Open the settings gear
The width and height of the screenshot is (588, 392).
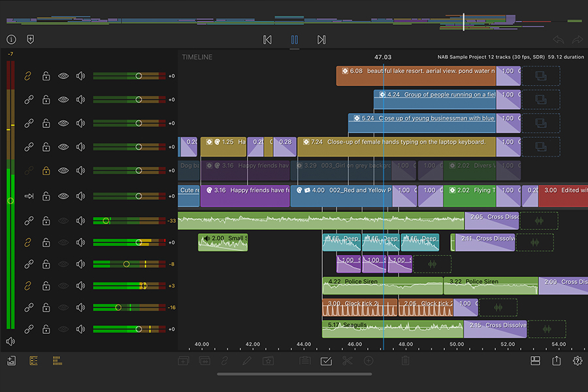[x=577, y=361]
